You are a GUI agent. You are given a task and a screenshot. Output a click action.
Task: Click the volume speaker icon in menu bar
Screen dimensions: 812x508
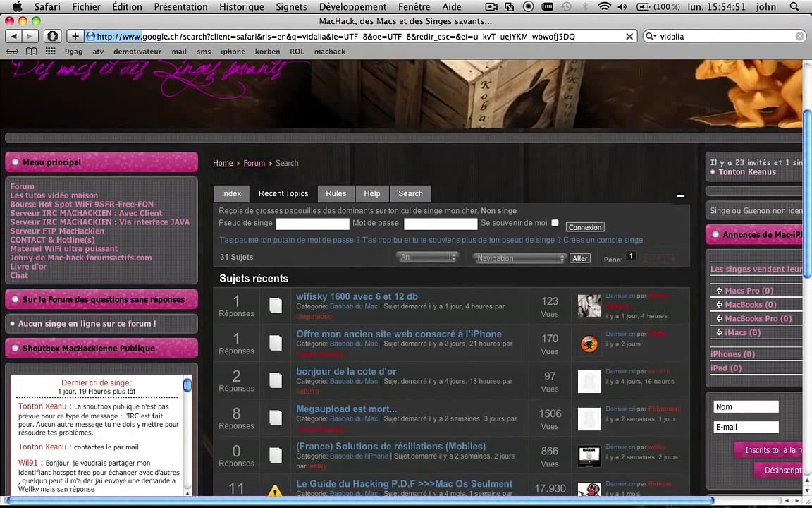(x=622, y=7)
